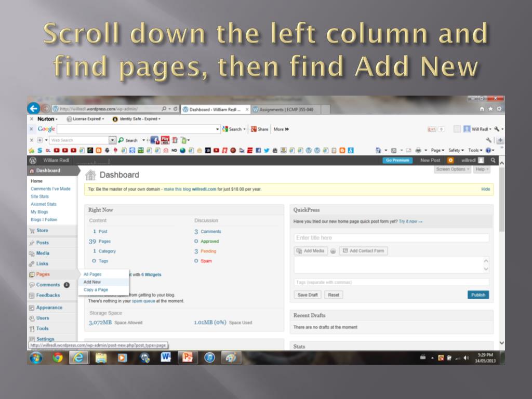
Task: Click the Google toolbar Share button
Action: [260, 129]
